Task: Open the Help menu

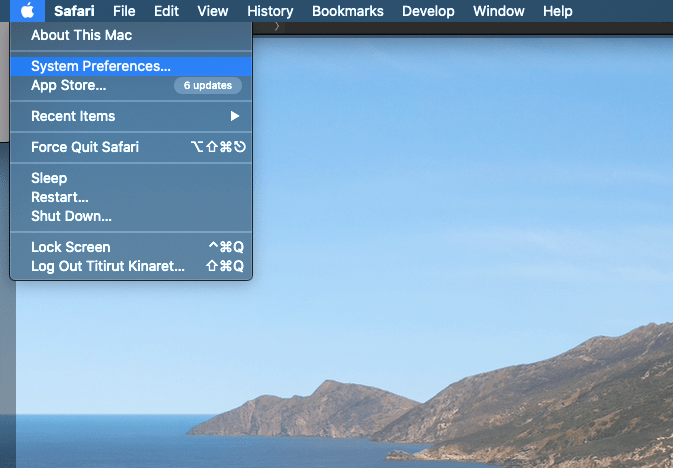Action: pos(557,11)
